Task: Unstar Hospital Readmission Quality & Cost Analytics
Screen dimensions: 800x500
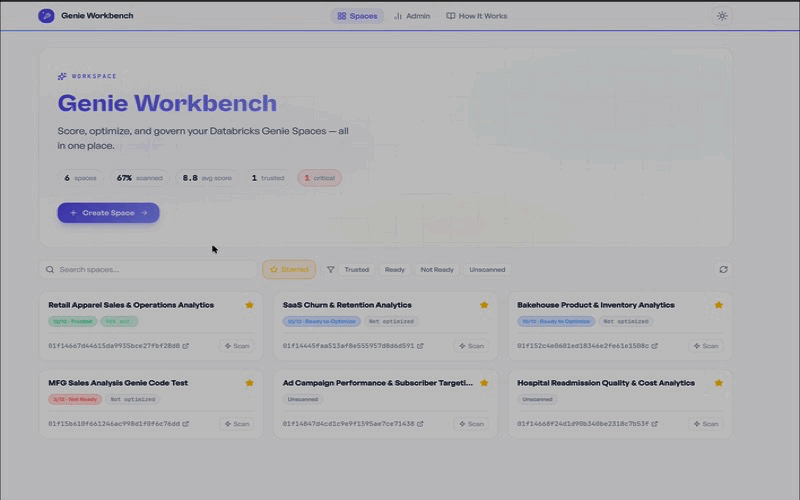Action: pos(719,383)
